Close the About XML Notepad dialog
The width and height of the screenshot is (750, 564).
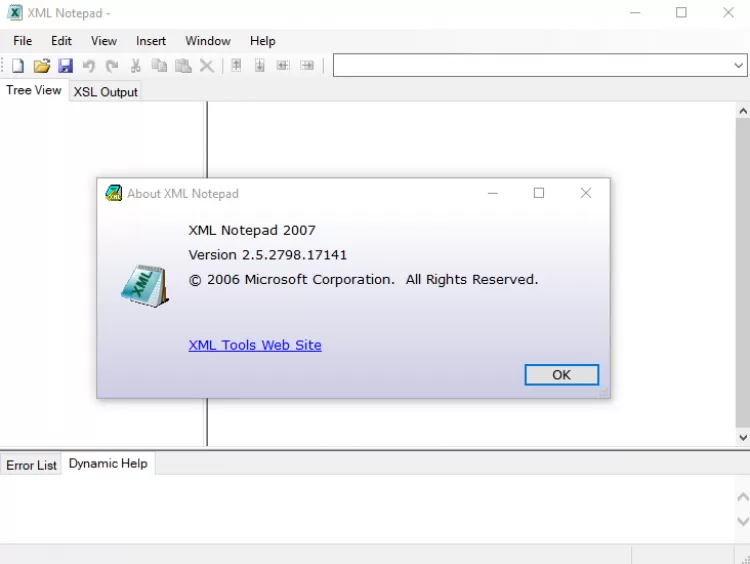click(586, 193)
